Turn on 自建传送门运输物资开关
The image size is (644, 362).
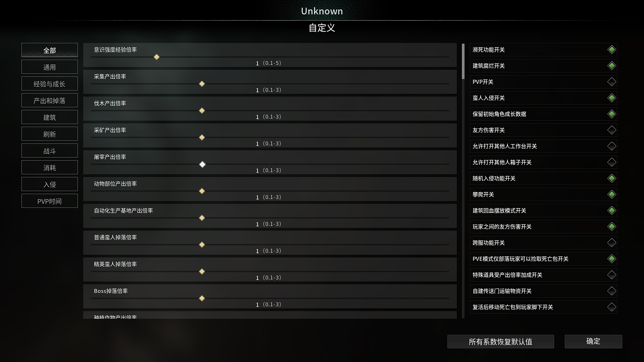click(611, 291)
